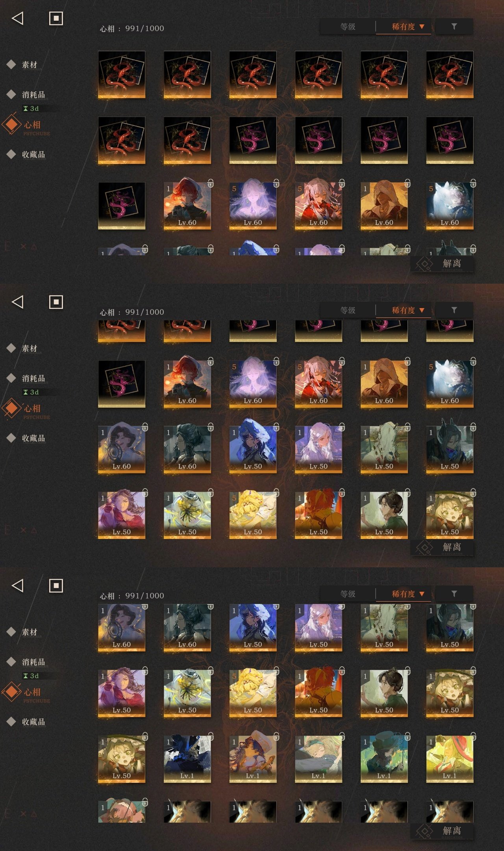Viewport: 504px width, 851px height.
Task: Open the 稀有度 sort dropdown in the top screenshot
Action: click(x=404, y=26)
